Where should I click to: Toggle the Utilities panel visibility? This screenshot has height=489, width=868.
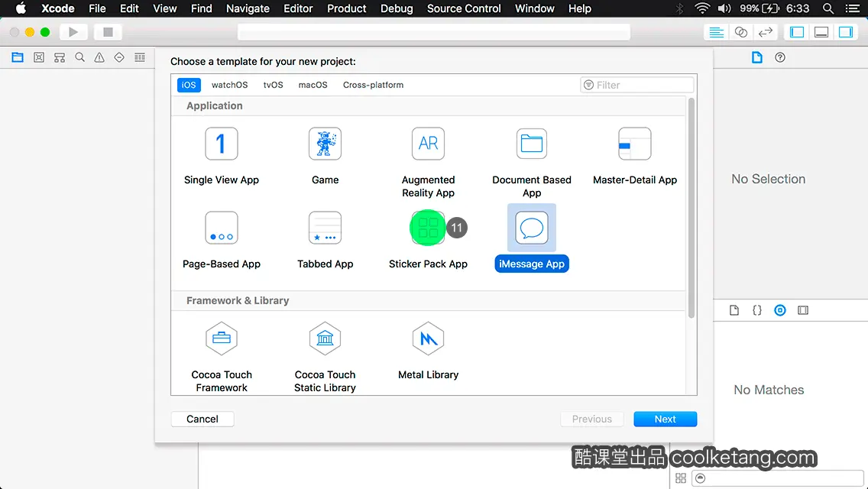[x=845, y=32]
